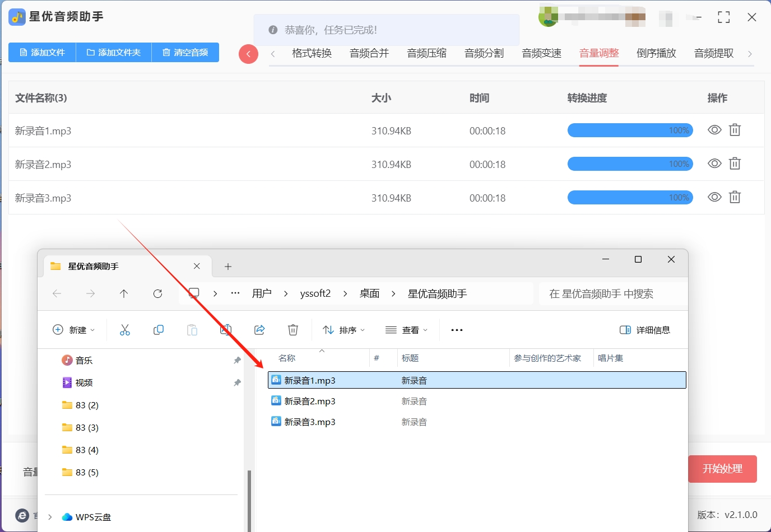Click the Share icon in Explorer toolbar
This screenshot has width=771, height=532.
pyautogui.click(x=259, y=330)
